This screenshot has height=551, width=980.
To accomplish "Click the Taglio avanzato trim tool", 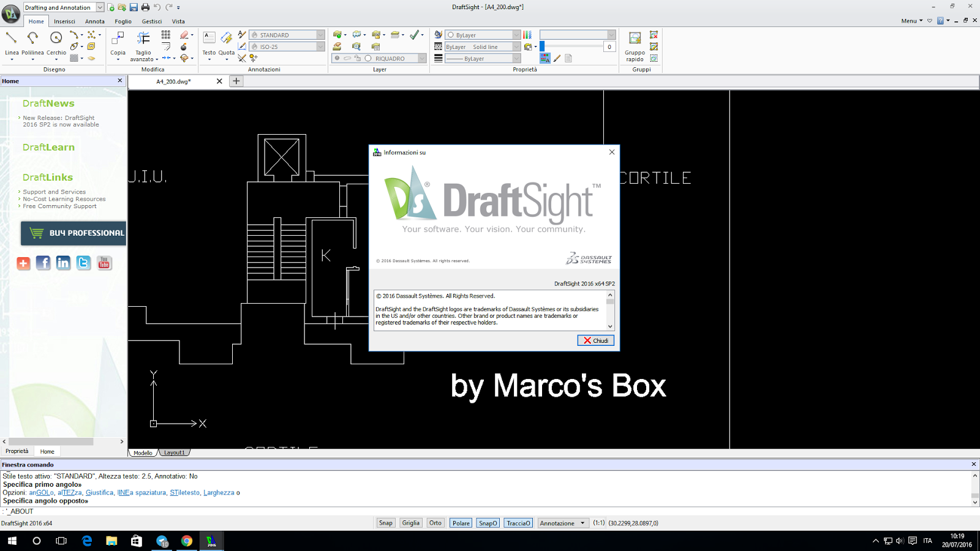I will pyautogui.click(x=143, y=39).
